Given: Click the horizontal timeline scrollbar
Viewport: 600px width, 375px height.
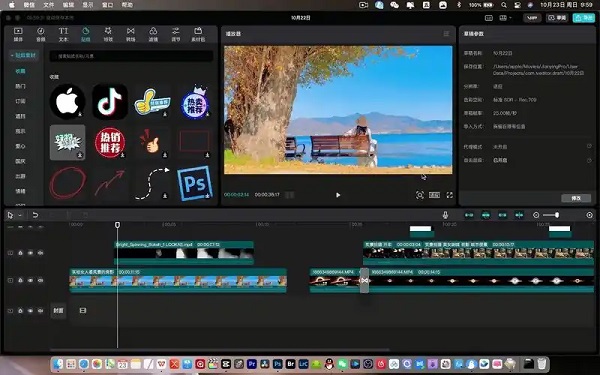Looking at the screenshot, I should click(220, 349).
